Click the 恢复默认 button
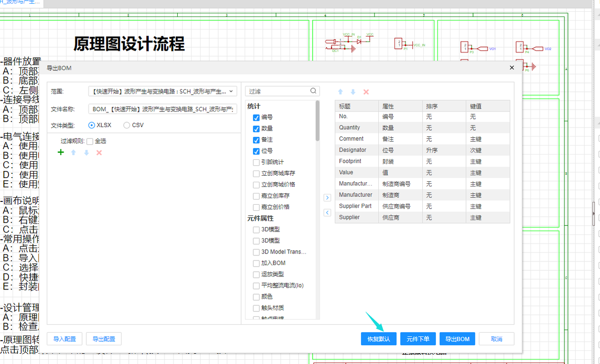Viewport: 600px width, 364px height. (x=379, y=339)
